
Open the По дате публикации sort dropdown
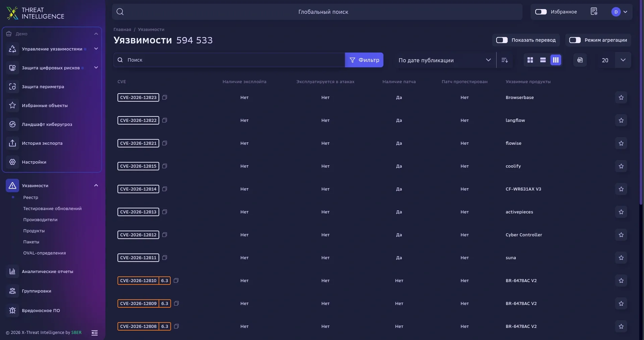pyautogui.click(x=445, y=60)
